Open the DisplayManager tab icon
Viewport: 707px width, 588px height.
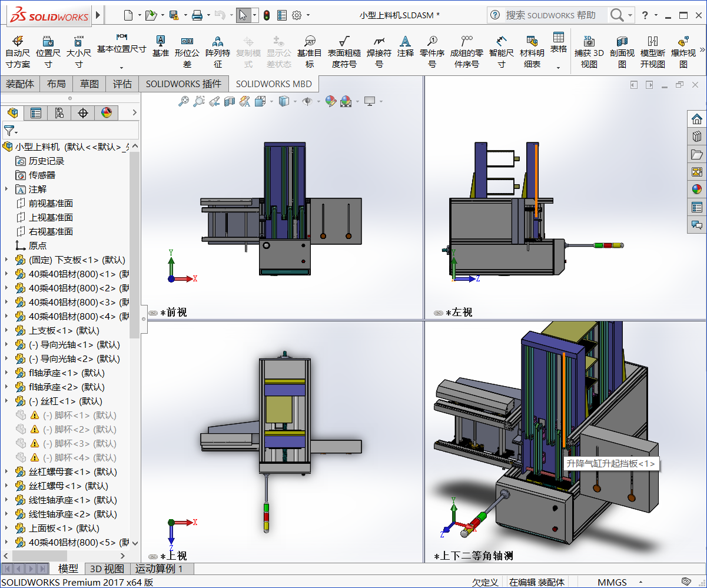click(107, 112)
